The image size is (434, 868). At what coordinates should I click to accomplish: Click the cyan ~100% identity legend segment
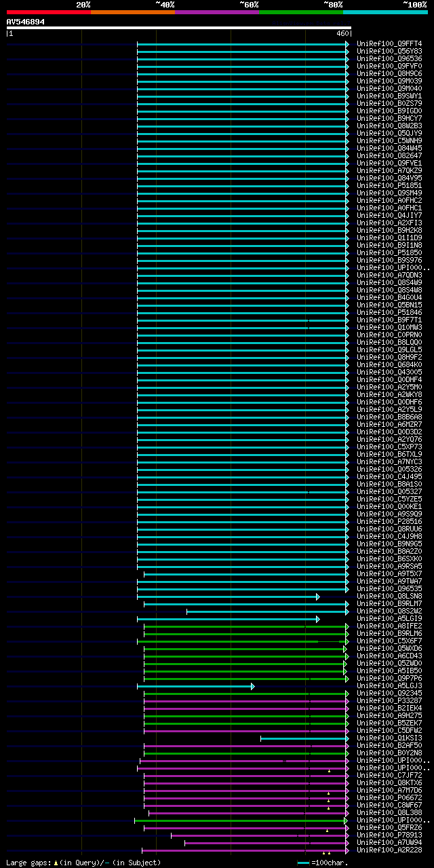[x=384, y=12]
